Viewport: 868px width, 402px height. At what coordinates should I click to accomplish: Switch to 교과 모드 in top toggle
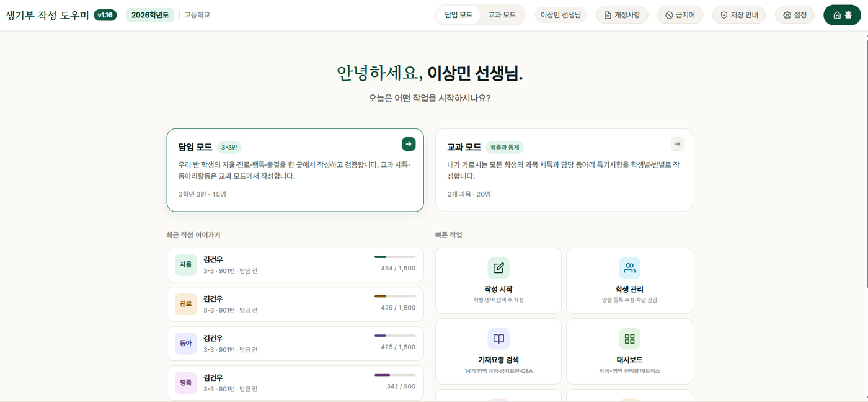point(502,15)
